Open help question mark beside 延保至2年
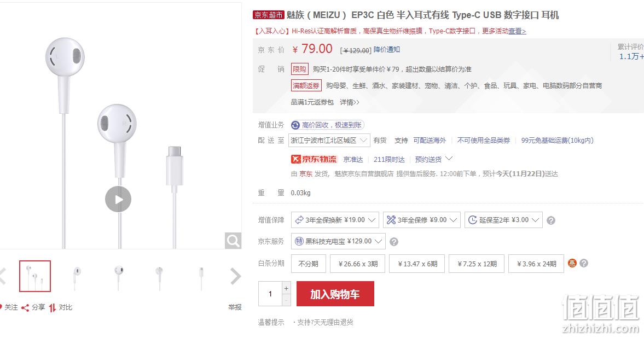The width and height of the screenshot is (644, 338). (x=551, y=220)
